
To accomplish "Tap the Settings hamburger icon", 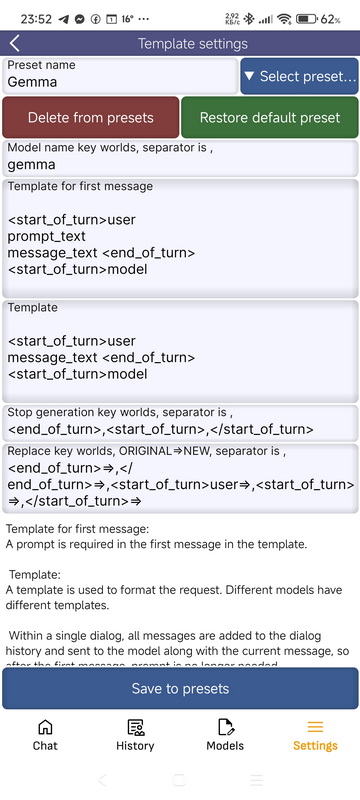I will click(315, 727).
